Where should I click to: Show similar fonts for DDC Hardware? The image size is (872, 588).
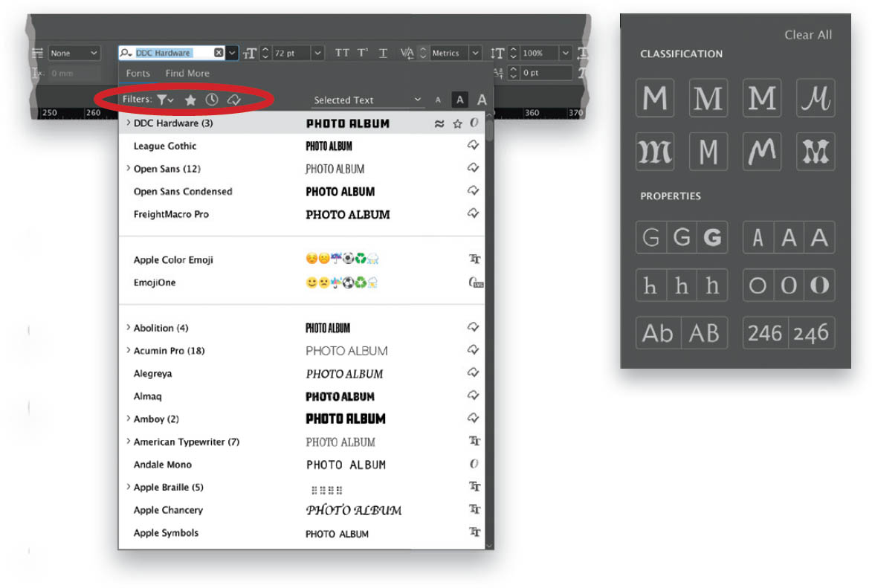439,123
